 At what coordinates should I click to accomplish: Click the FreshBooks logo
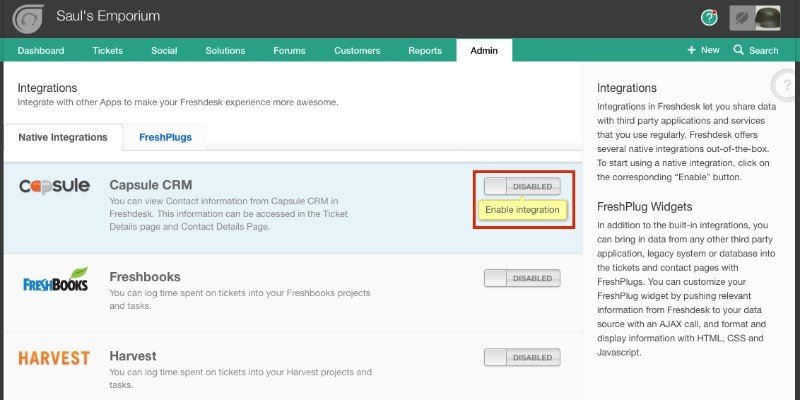coord(56,280)
